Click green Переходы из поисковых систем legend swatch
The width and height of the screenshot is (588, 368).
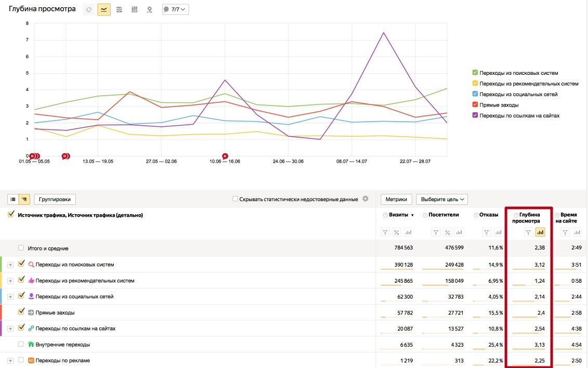point(475,73)
